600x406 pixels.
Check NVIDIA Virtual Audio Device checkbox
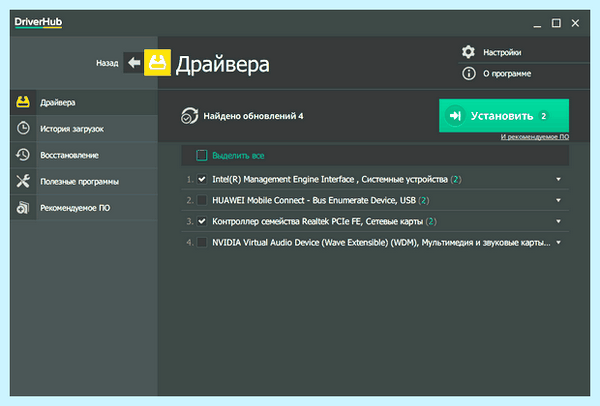click(202, 242)
